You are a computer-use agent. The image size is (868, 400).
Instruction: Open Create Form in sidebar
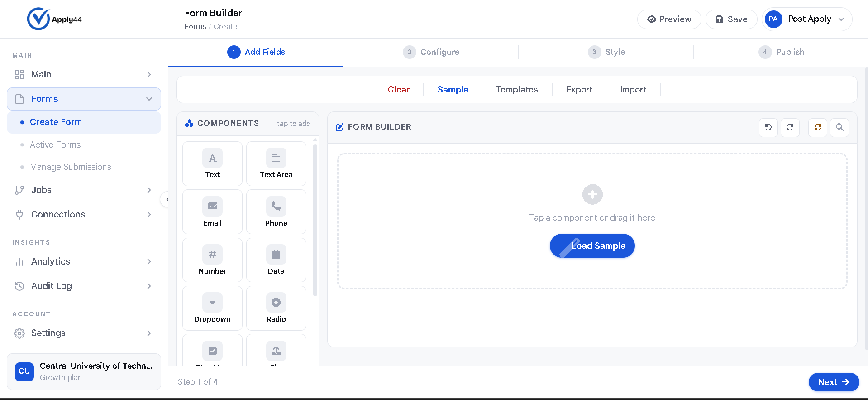pos(84,122)
